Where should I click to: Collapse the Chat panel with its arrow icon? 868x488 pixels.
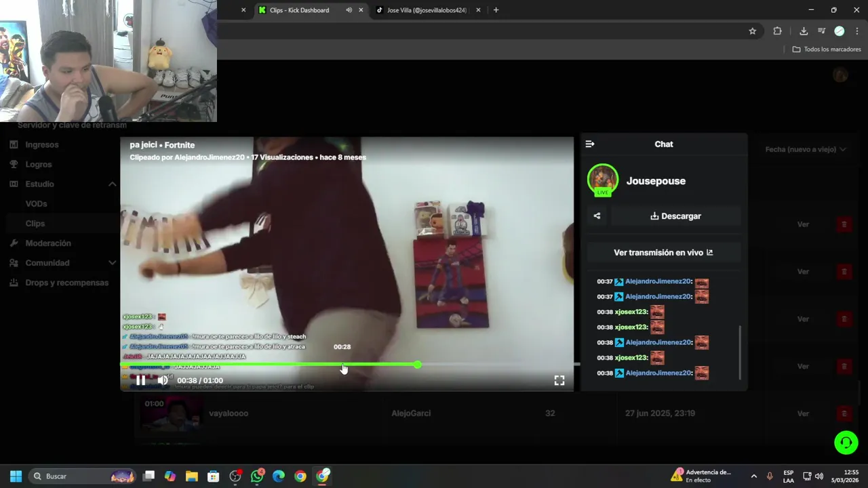[x=590, y=144]
